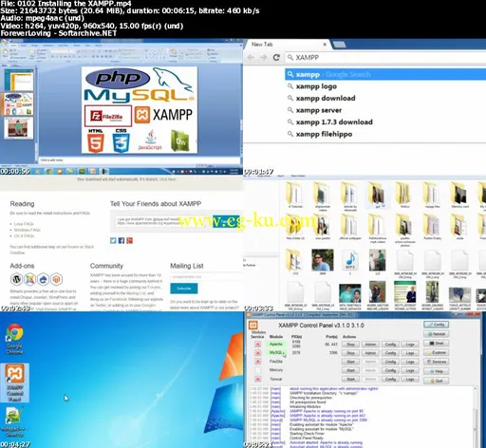Viewport: 486px width, 448px height.
Task: Share XAMPP via the Facebook icon
Action: tap(121, 240)
